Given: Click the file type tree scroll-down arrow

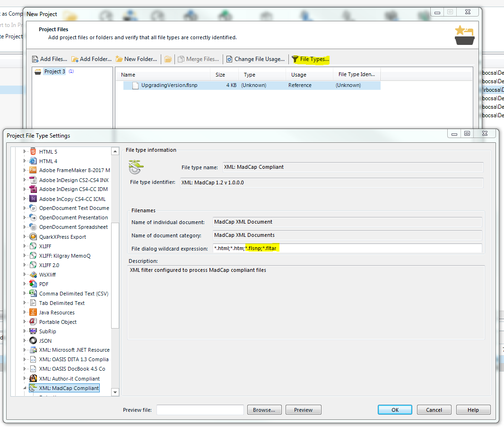Looking at the screenshot, I should (x=115, y=392).
